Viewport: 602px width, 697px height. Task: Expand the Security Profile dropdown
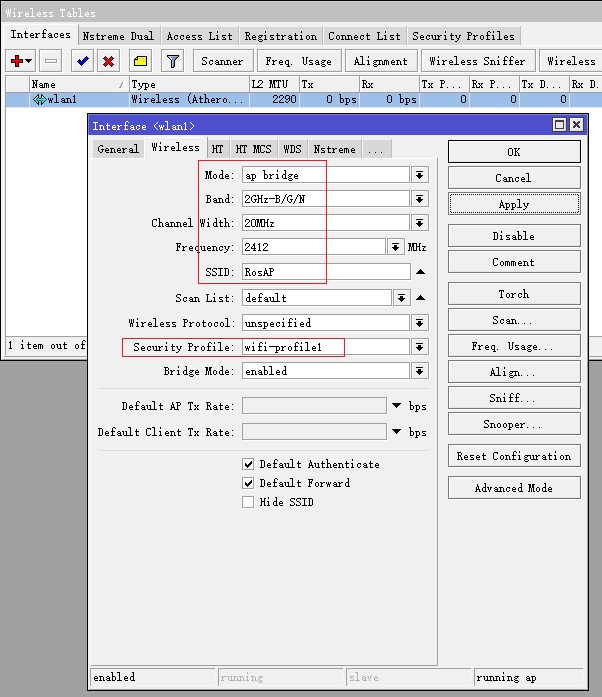pos(420,347)
